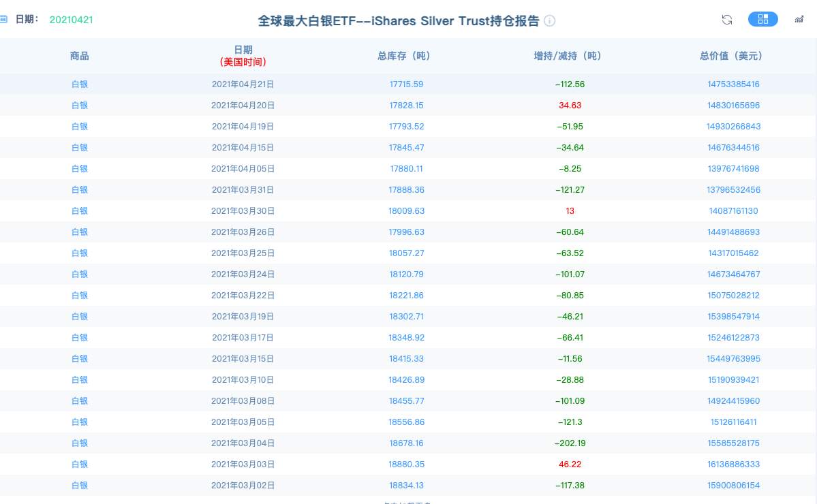
Task: Select the date cell 2021年03月10日
Action: click(x=243, y=379)
